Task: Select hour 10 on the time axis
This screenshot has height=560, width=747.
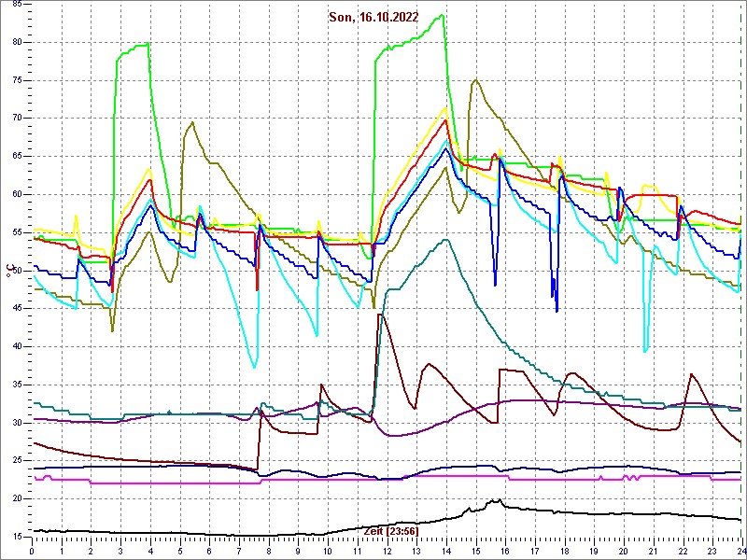Action: click(328, 553)
